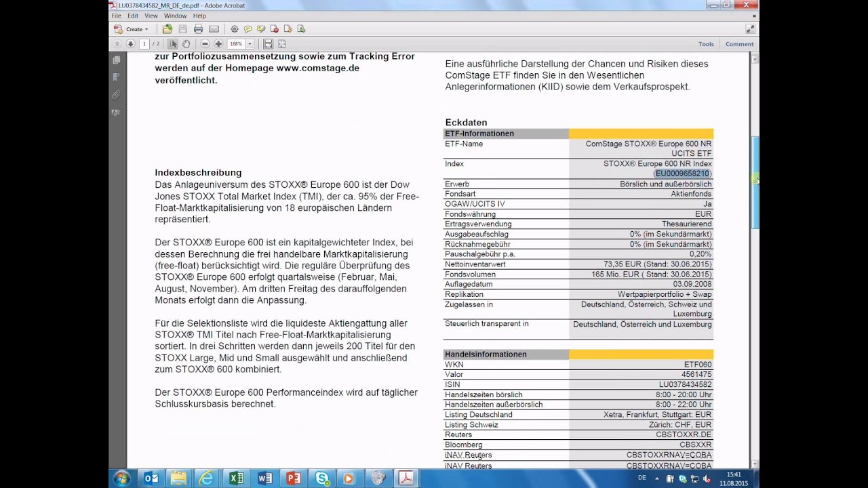Expand the Create dropdown arrow
This screenshot has width=868, height=488.
pyautogui.click(x=146, y=29)
